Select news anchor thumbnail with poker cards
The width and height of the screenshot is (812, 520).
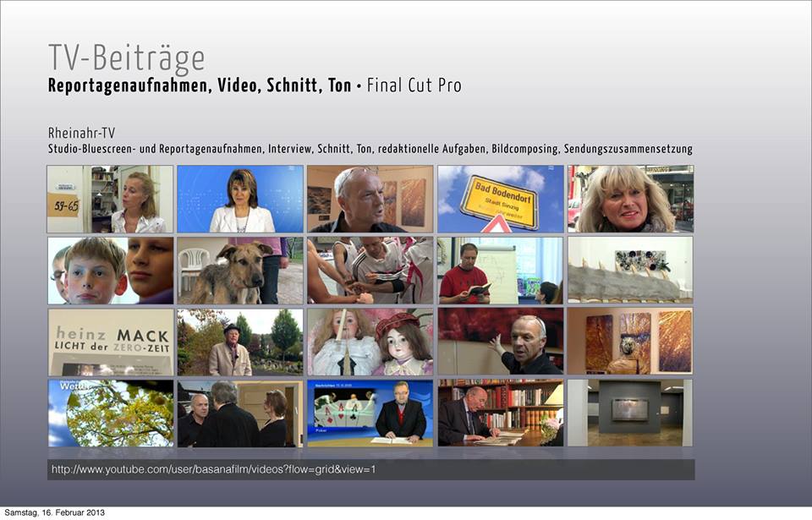[x=370, y=413]
